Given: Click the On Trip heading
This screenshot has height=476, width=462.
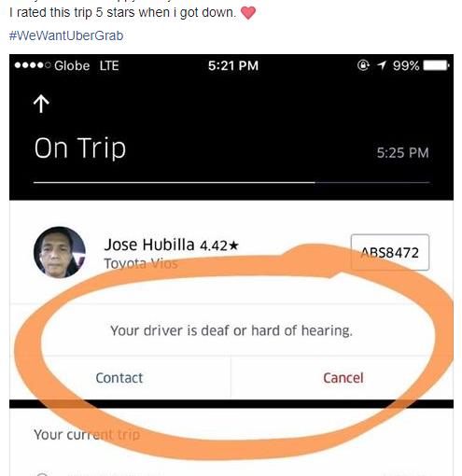Looking at the screenshot, I should click(x=80, y=148).
